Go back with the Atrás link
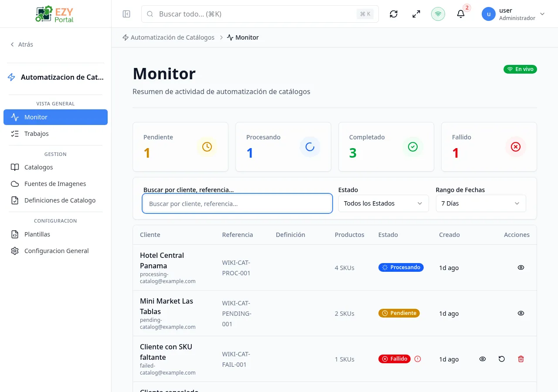 pyautogui.click(x=22, y=44)
